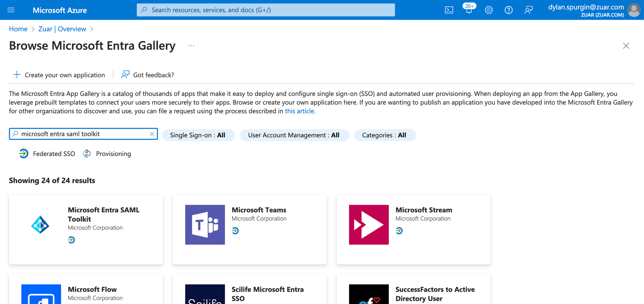Click the Microsoft Flow logo
The width and height of the screenshot is (644, 304).
pos(41,294)
